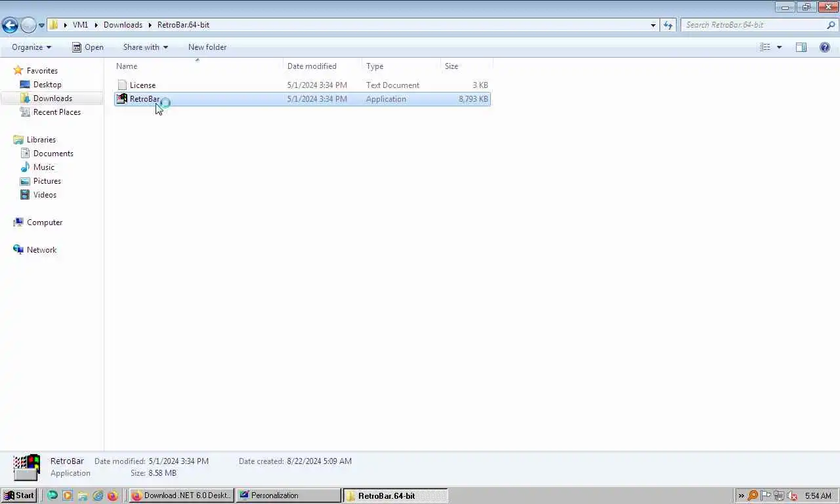
Task: Sort by the Type column header
Action: click(402, 66)
